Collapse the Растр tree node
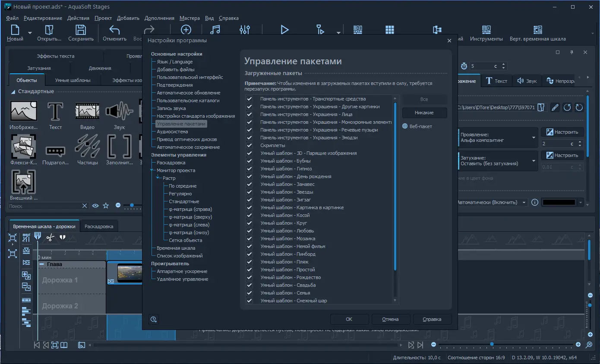This screenshot has height=364, width=600. pos(158,178)
